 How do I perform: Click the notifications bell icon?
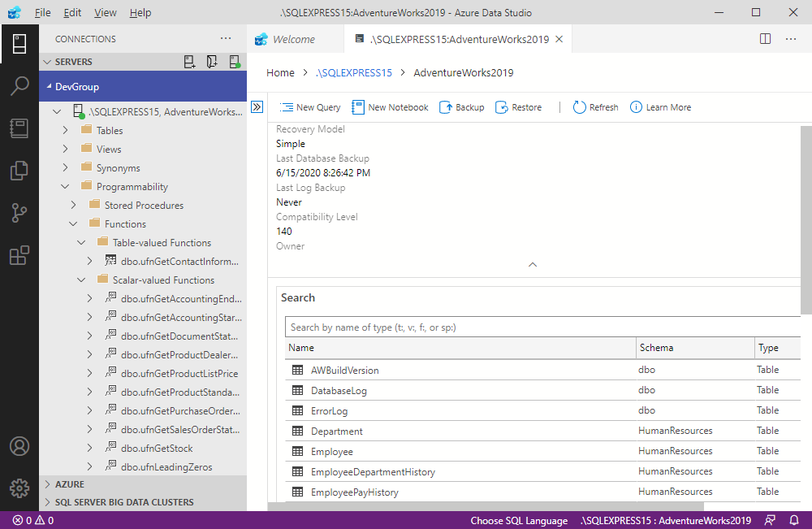[794, 520]
